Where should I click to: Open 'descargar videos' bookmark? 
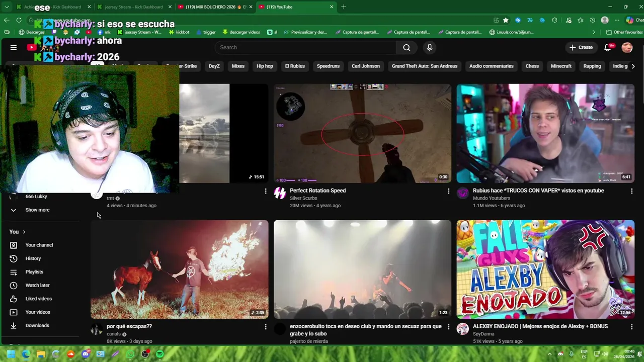[242, 32]
